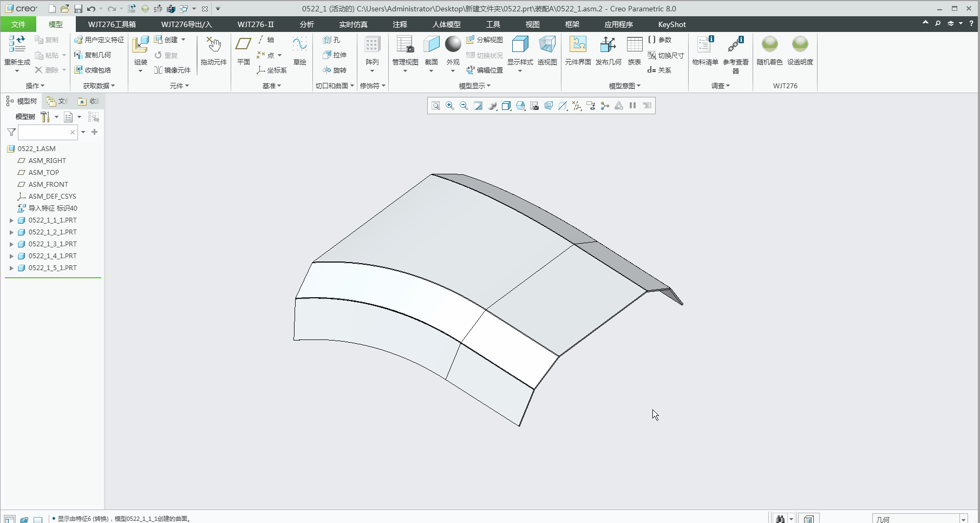Toggle perspective view in the graphics toolbar
The width and height of the screenshot is (980, 523).
point(548,106)
